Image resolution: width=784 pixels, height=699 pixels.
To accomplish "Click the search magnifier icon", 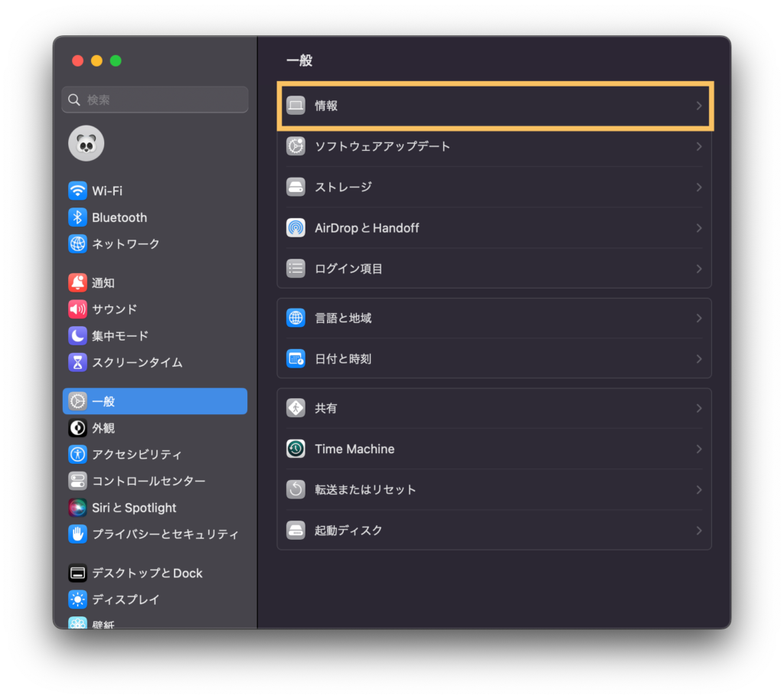I will (74, 100).
